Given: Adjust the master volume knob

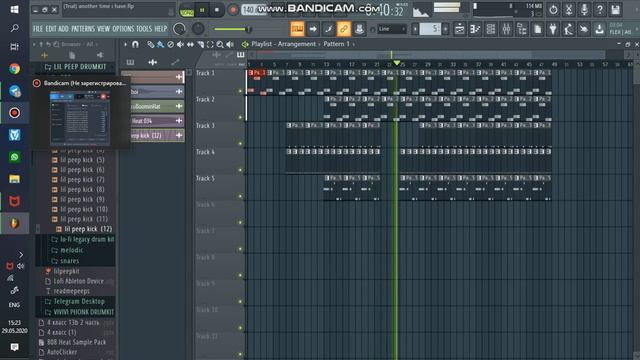Looking at the screenshot, I should coord(179,29).
